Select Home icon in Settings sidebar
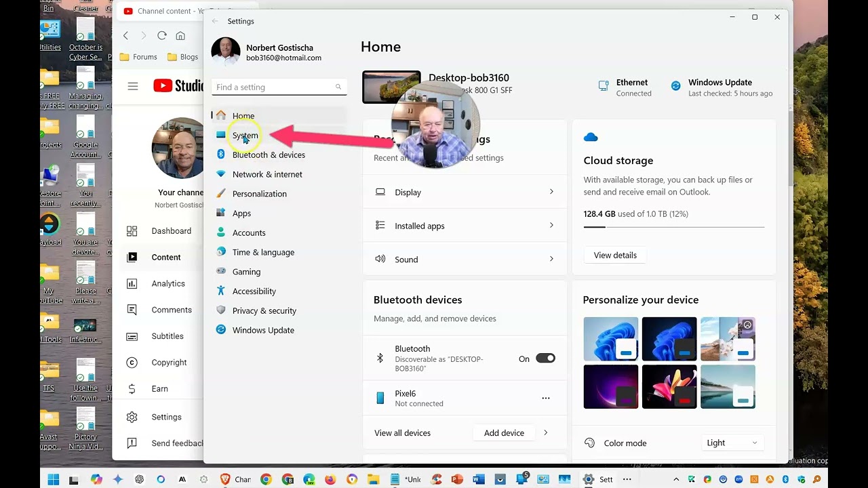Viewport: 868px width, 488px height. click(x=221, y=116)
